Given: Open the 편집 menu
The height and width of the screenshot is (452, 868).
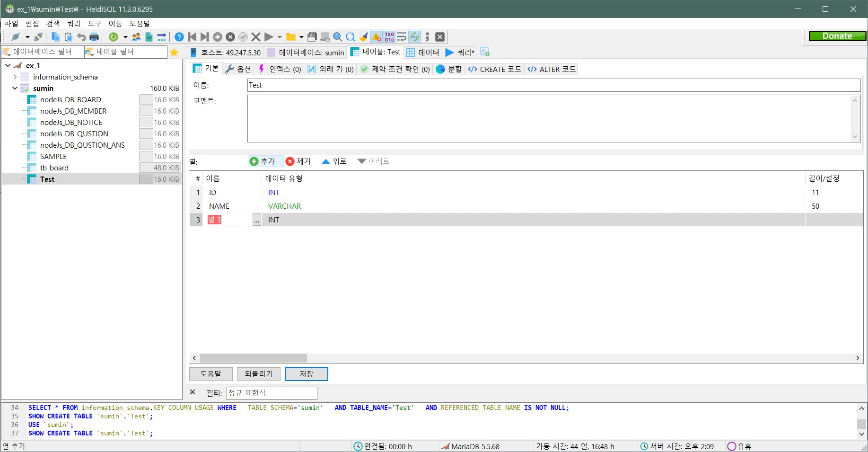Looking at the screenshot, I should click(32, 23).
